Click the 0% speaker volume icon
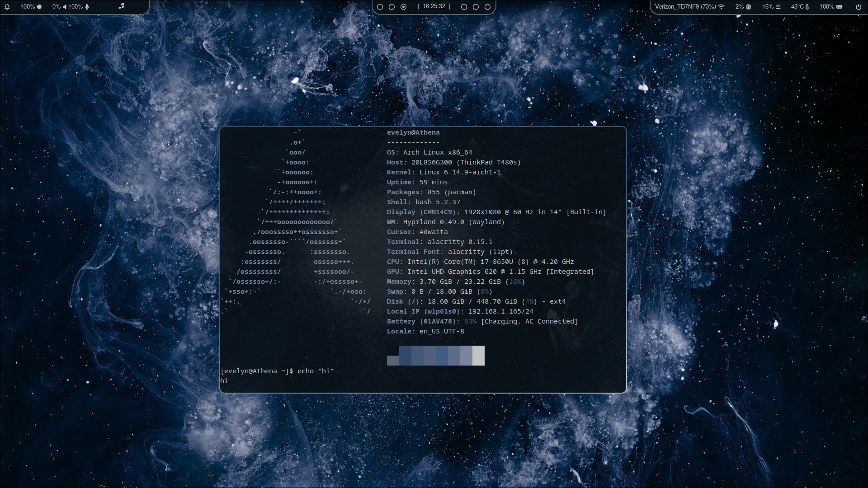The height and width of the screenshot is (488, 868). coord(64,7)
